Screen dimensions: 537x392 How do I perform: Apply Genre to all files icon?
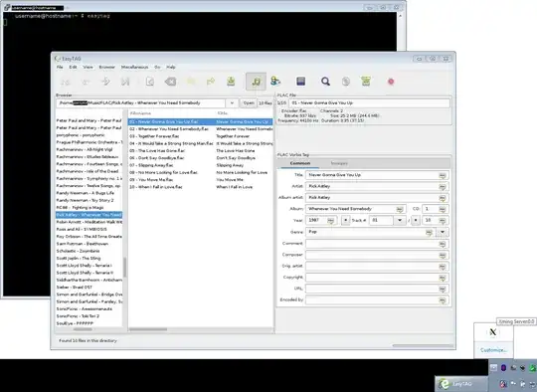429,233
